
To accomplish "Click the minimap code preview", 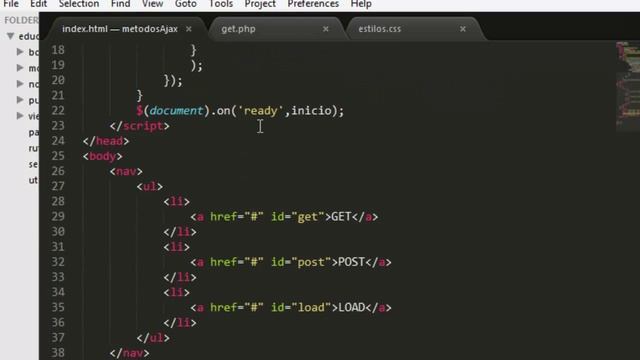I will point(628,86).
